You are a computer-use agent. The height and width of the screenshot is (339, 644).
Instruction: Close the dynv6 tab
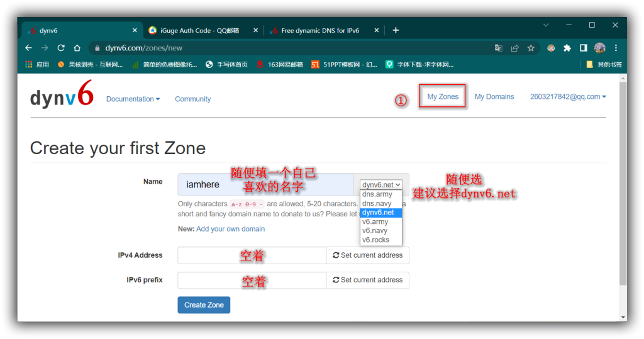point(135,31)
